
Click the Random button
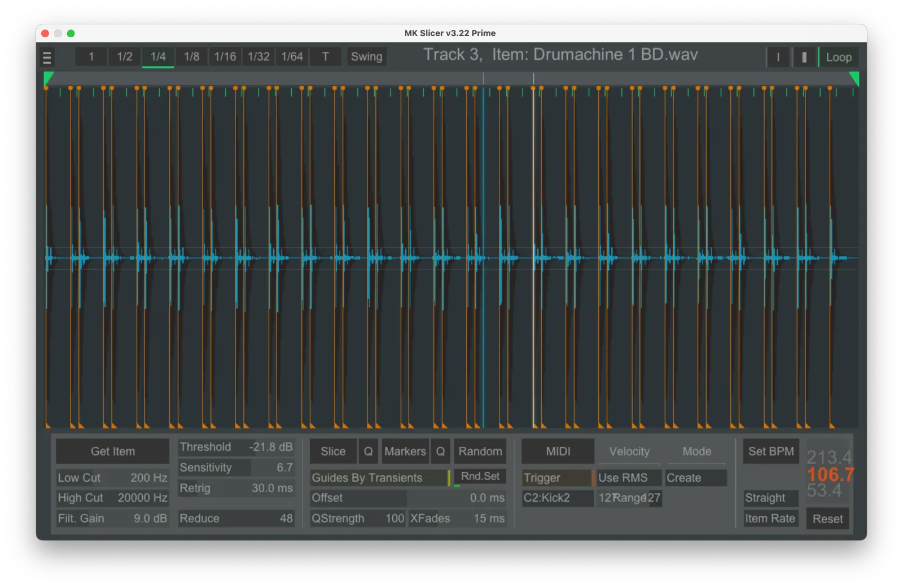coord(480,451)
